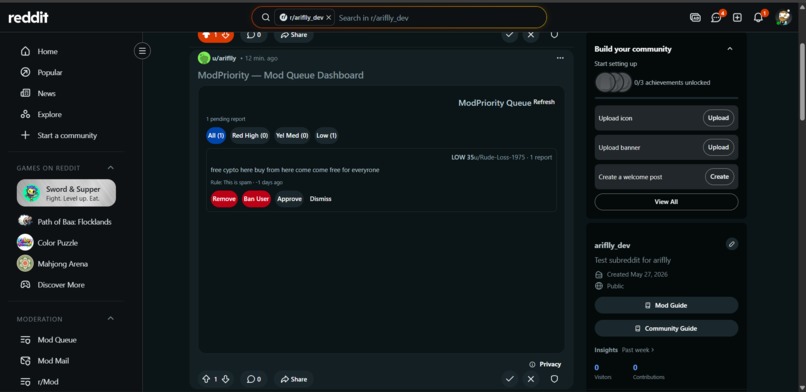This screenshot has width=806, height=392.
Task: Collapse the Games on Reddit section
Action: point(111,167)
